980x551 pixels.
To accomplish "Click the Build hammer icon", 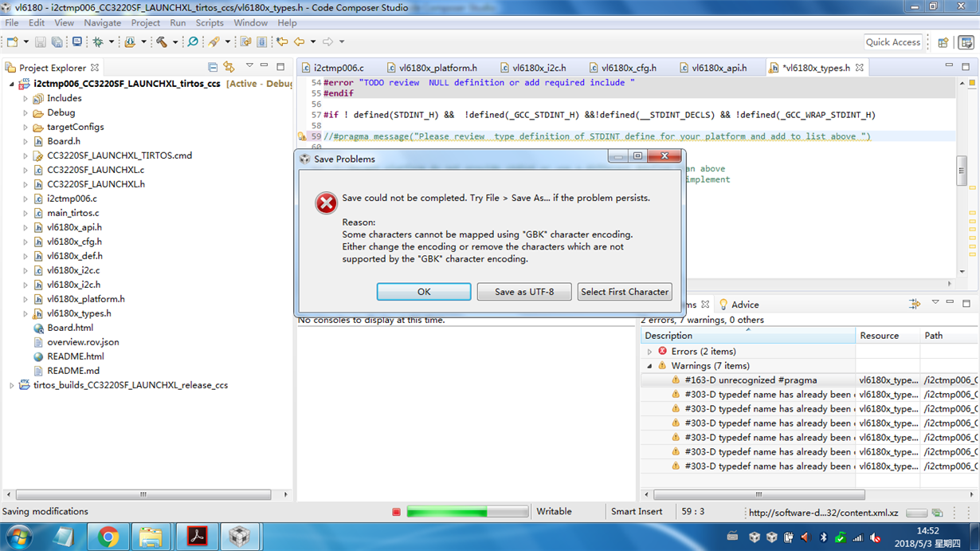I will (162, 41).
